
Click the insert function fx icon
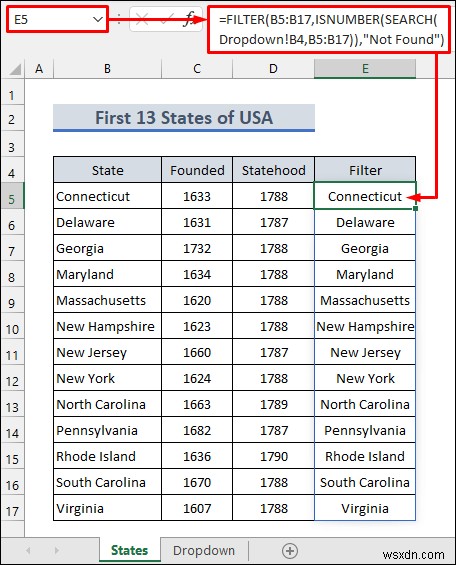[x=189, y=19]
